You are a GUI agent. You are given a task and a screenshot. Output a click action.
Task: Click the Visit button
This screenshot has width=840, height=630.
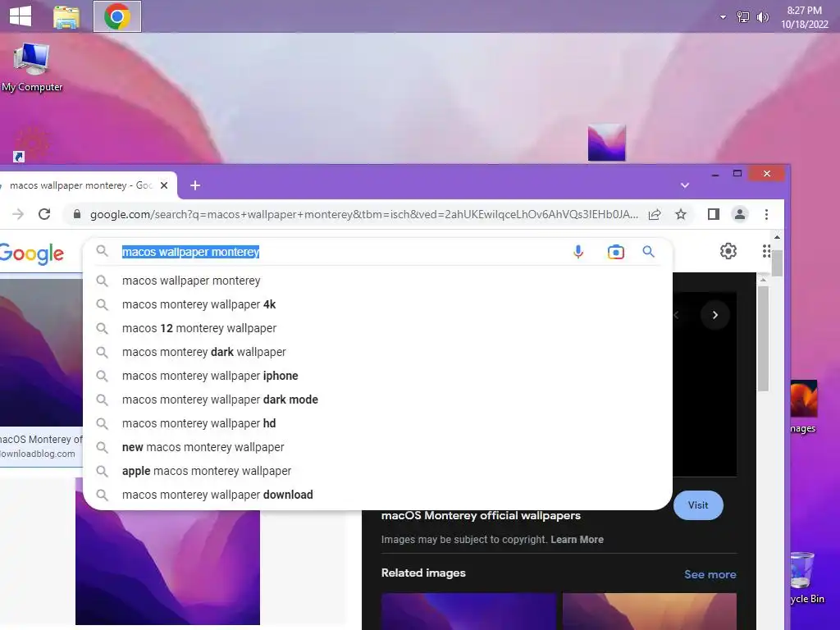tap(697, 505)
